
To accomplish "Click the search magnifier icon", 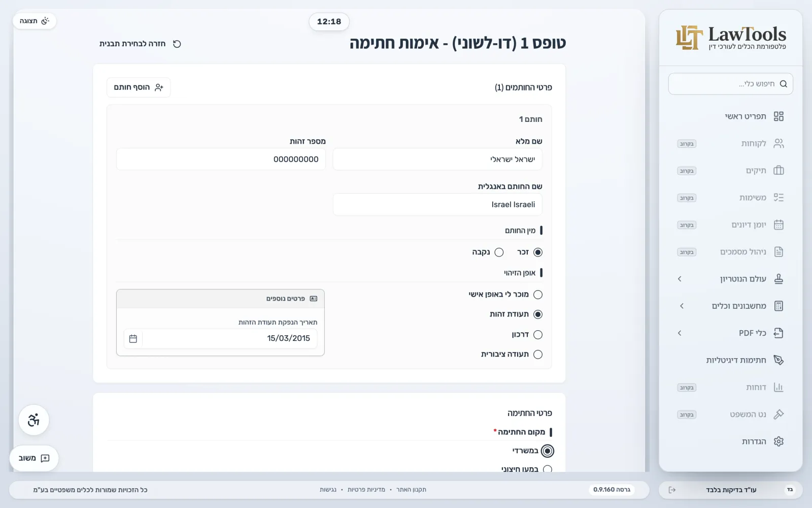I will click(x=783, y=84).
